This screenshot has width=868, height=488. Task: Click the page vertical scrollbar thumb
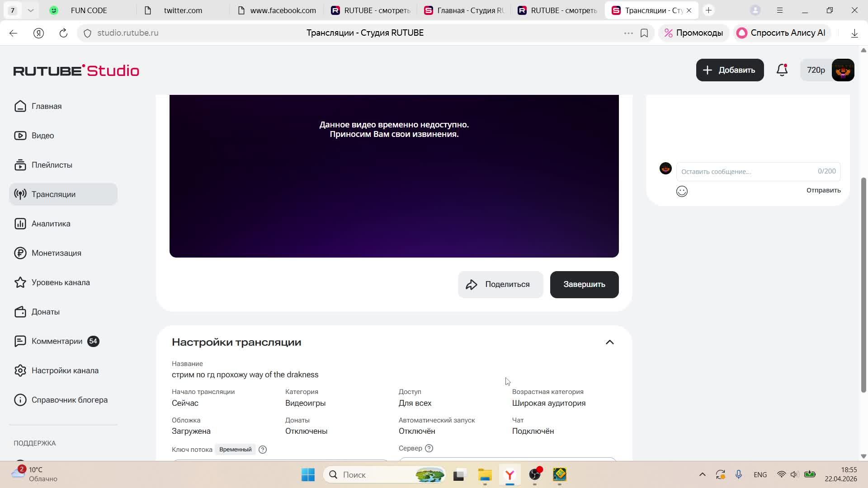863,285
